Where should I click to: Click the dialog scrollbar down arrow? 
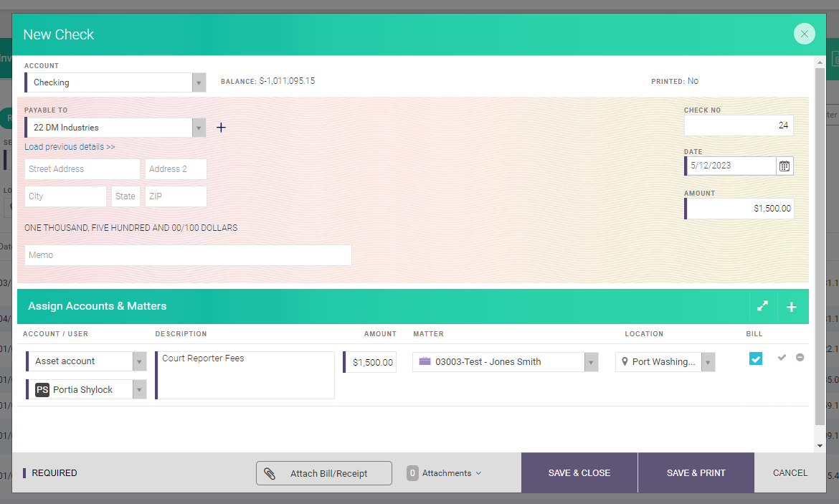tap(820, 446)
